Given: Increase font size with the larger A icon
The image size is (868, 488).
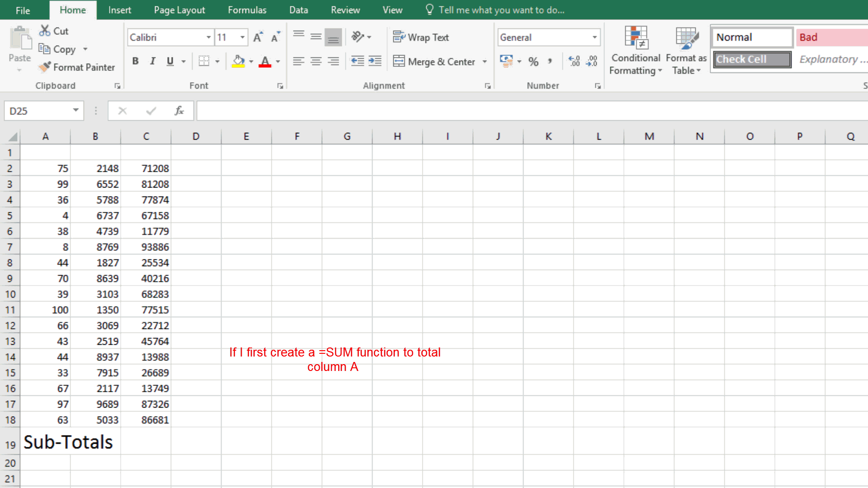Looking at the screenshot, I should click(x=258, y=38).
